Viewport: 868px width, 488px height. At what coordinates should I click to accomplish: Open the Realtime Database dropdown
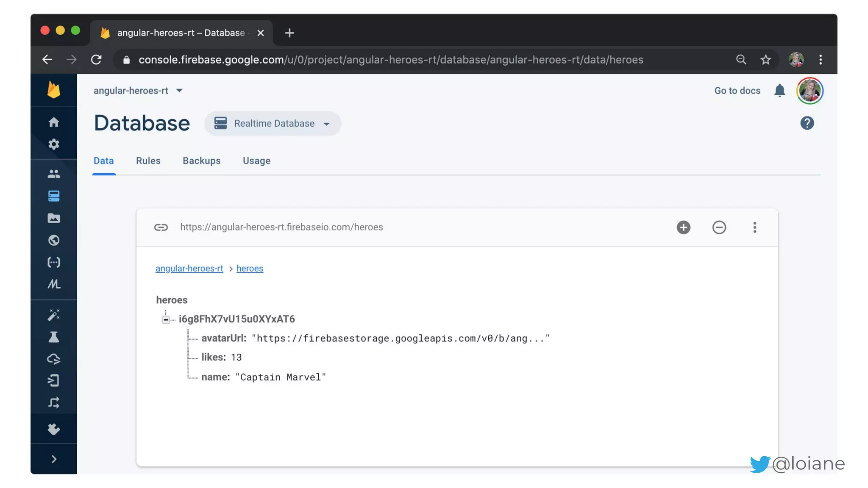coord(273,124)
